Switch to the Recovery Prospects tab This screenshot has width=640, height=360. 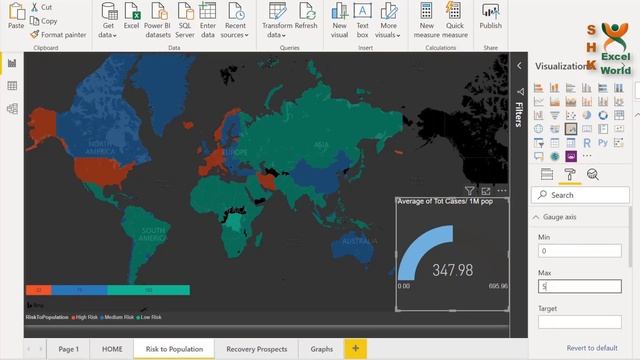(256, 349)
